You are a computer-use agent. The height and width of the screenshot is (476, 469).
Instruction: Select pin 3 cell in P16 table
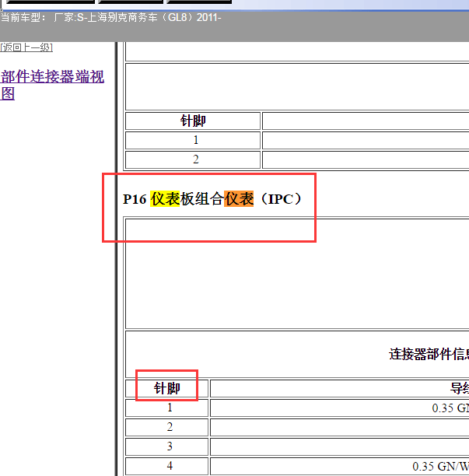click(x=166, y=446)
